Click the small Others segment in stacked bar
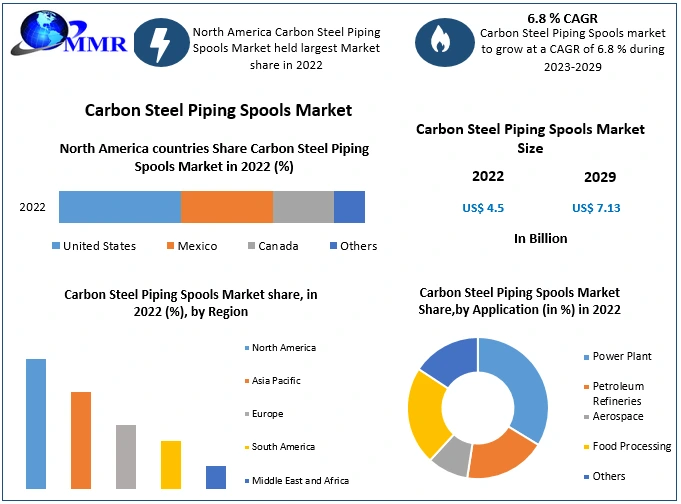Image resolution: width=681 pixels, height=504 pixels. point(349,207)
